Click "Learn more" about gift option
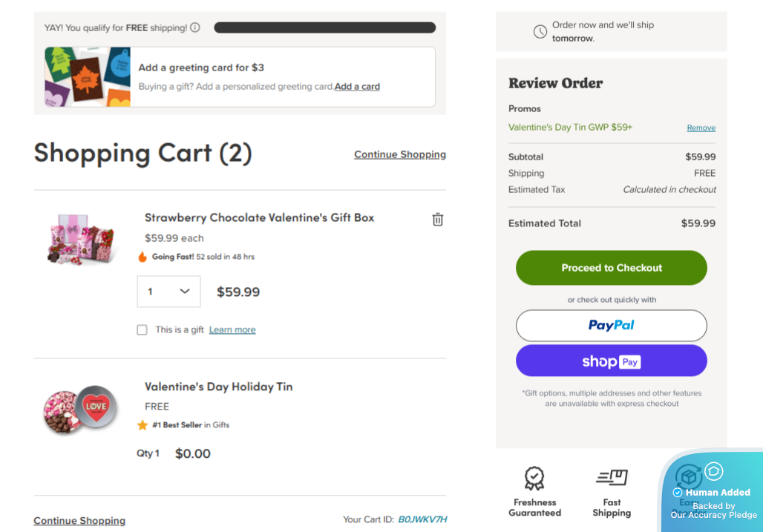 click(x=232, y=330)
